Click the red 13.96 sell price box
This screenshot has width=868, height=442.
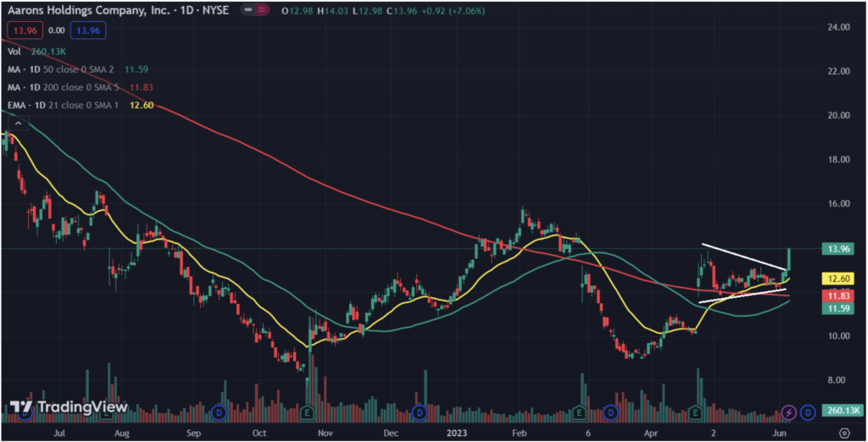[x=25, y=30]
